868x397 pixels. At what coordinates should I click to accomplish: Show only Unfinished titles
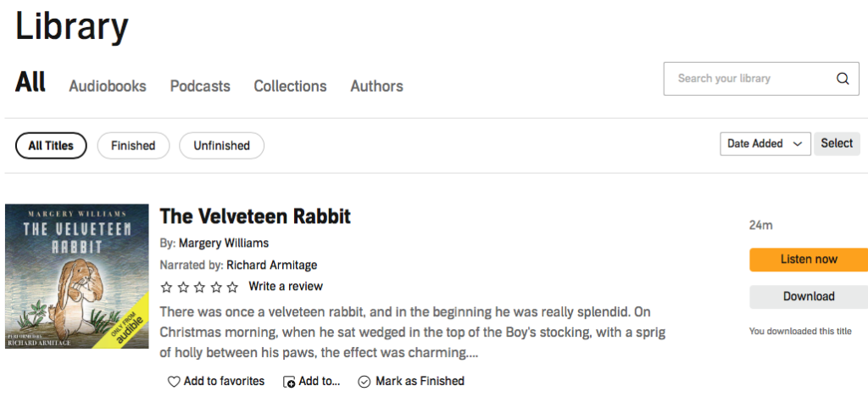[221, 146]
